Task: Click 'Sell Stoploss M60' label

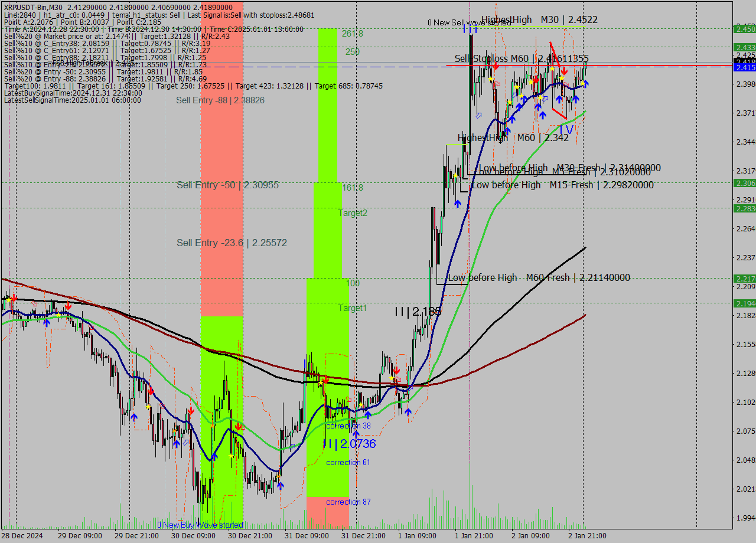Action: tap(522, 58)
